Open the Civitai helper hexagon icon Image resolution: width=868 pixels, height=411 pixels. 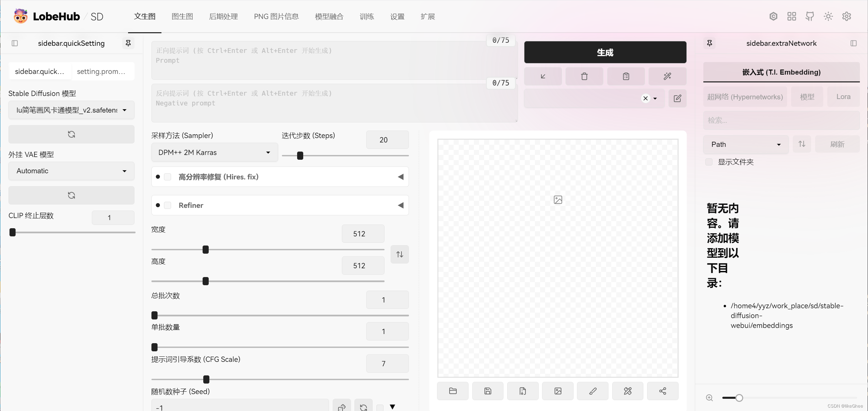[773, 16]
